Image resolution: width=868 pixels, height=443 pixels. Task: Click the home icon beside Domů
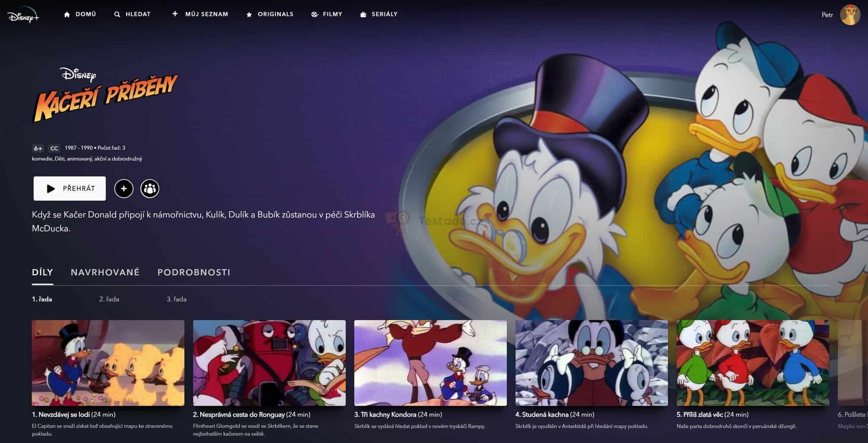(67, 14)
